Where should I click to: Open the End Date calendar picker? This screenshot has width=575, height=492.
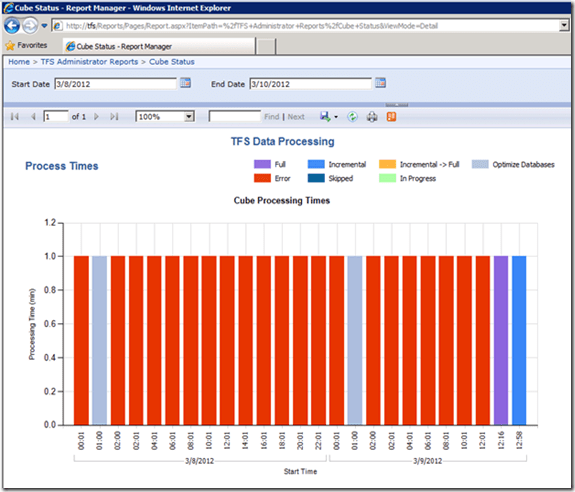click(381, 83)
